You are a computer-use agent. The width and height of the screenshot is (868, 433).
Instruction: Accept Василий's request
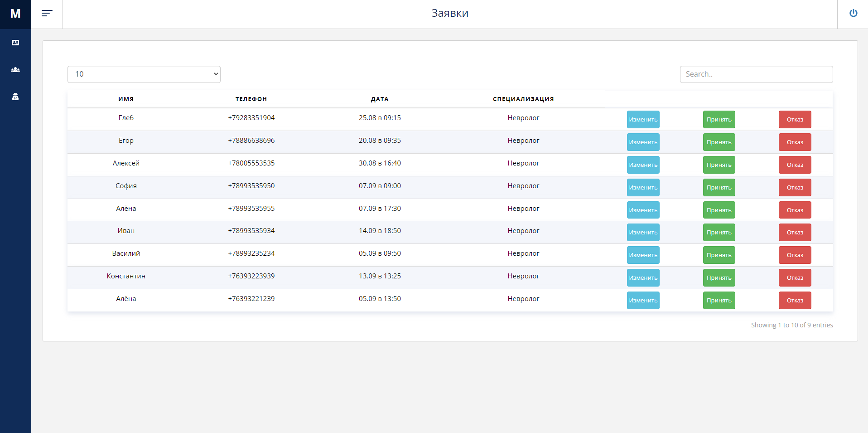click(x=719, y=255)
